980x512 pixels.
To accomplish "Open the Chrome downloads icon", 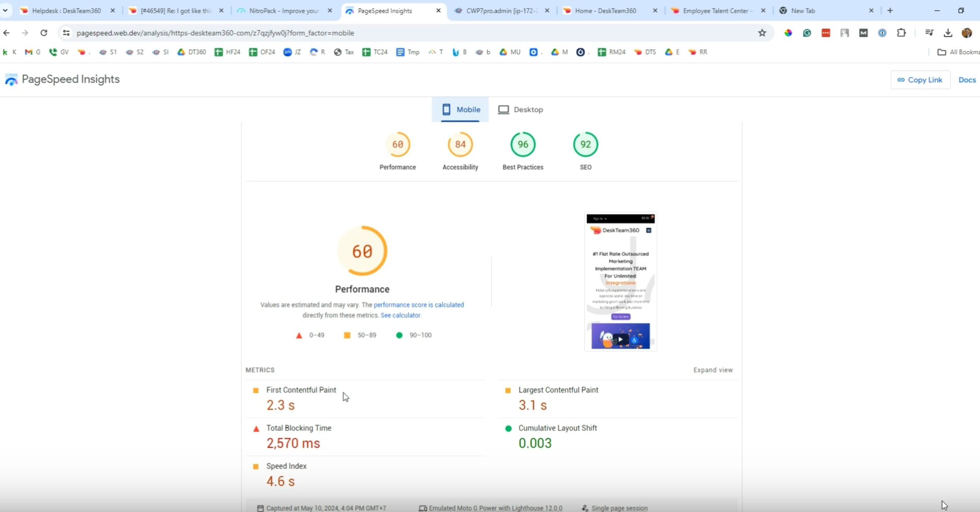I will tap(948, 33).
